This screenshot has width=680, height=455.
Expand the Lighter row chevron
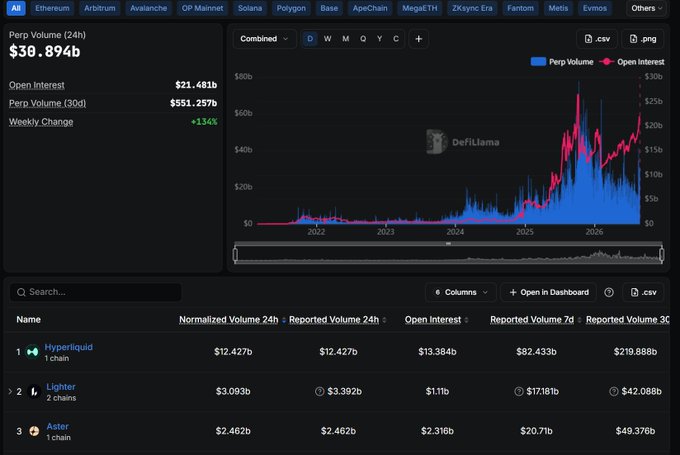(10, 391)
